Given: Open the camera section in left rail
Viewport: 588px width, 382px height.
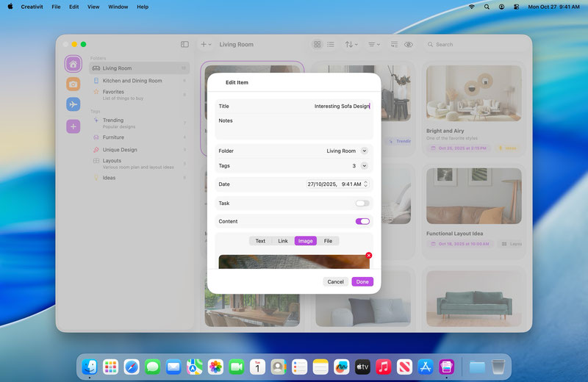Looking at the screenshot, I should (x=73, y=84).
